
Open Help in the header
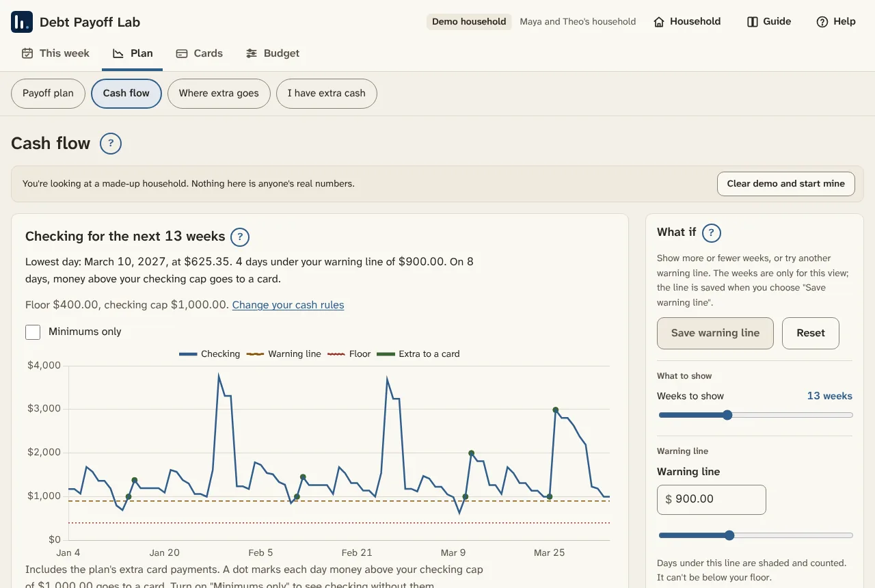click(836, 22)
